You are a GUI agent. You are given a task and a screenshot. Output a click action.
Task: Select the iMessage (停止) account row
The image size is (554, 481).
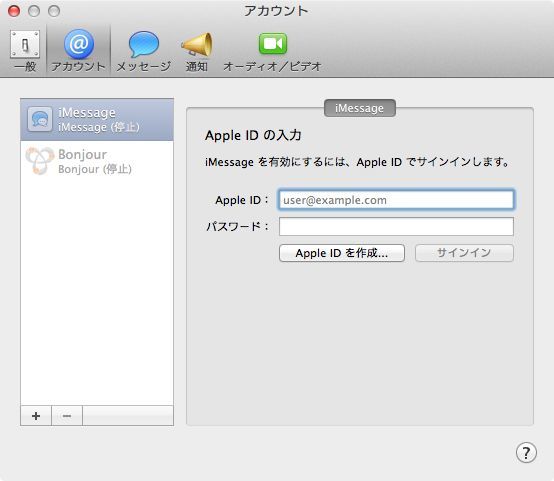(97, 120)
